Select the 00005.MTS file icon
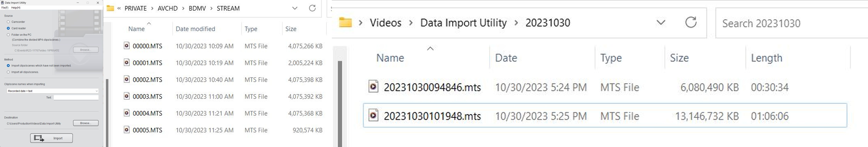This screenshot has width=868, height=147. point(127,130)
